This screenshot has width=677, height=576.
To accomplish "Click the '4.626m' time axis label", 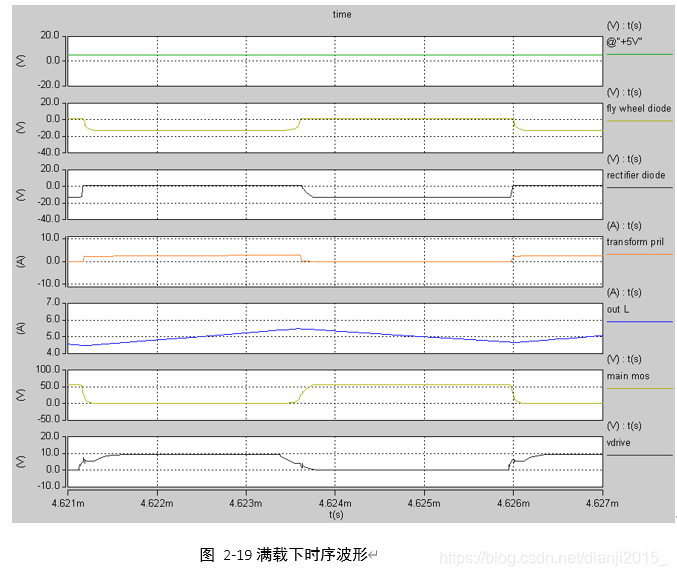I will (x=513, y=503).
